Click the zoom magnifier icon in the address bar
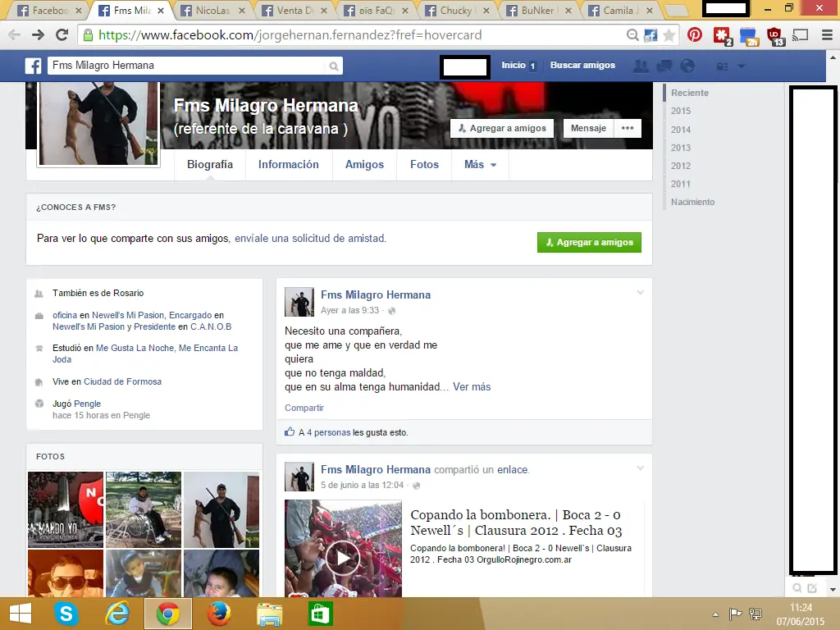840x630 pixels. point(632,35)
